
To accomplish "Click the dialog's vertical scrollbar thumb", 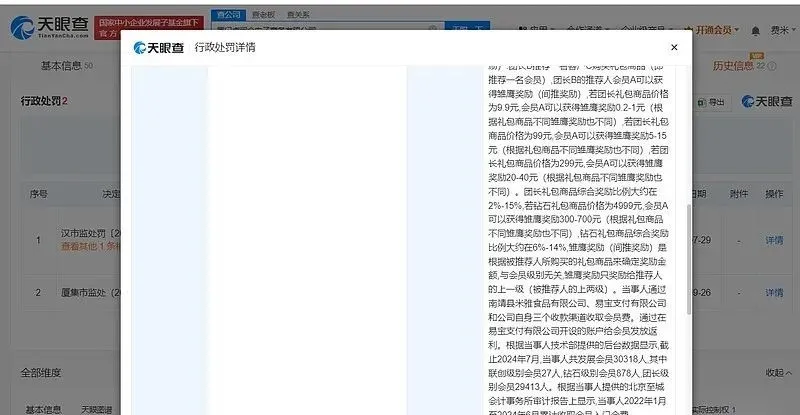I will [x=689, y=259].
